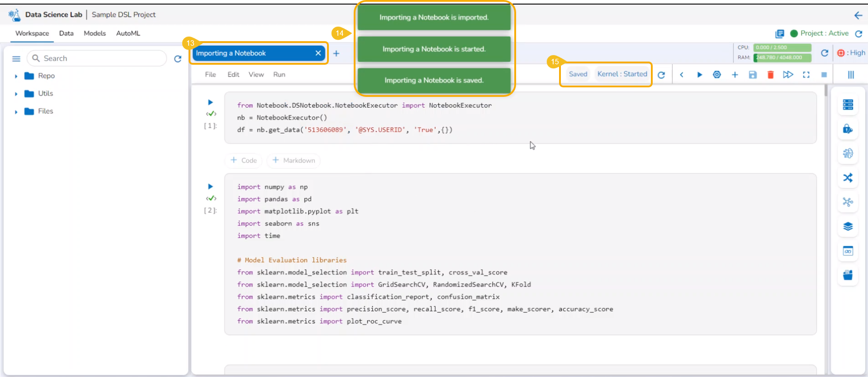The image size is (868, 377).
Task: Expand the Files folder node
Action: click(x=16, y=111)
